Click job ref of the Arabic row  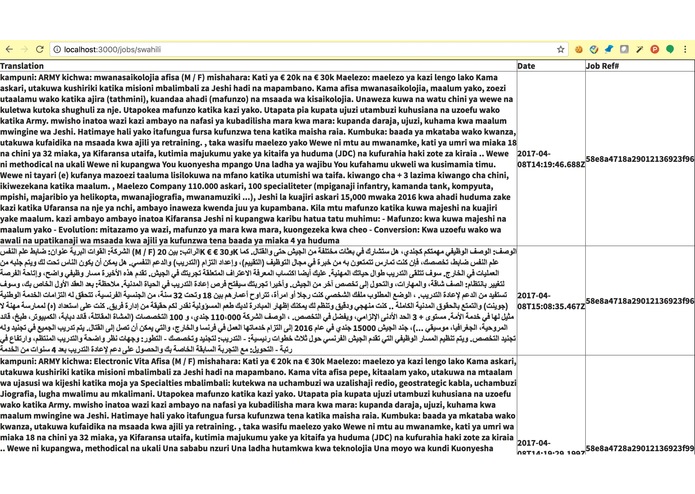pos(640,301)
